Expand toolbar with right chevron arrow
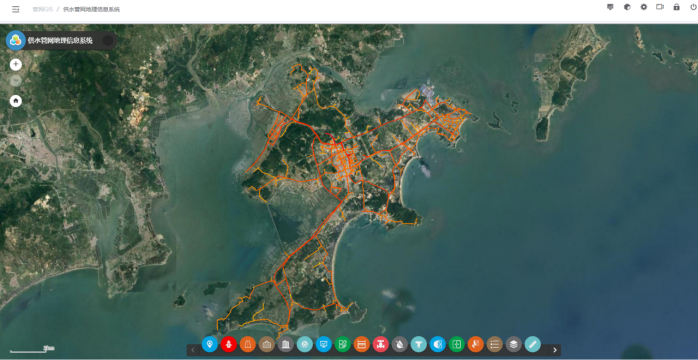The height and width of the screenshot is (360, 698). pos(555,350)
